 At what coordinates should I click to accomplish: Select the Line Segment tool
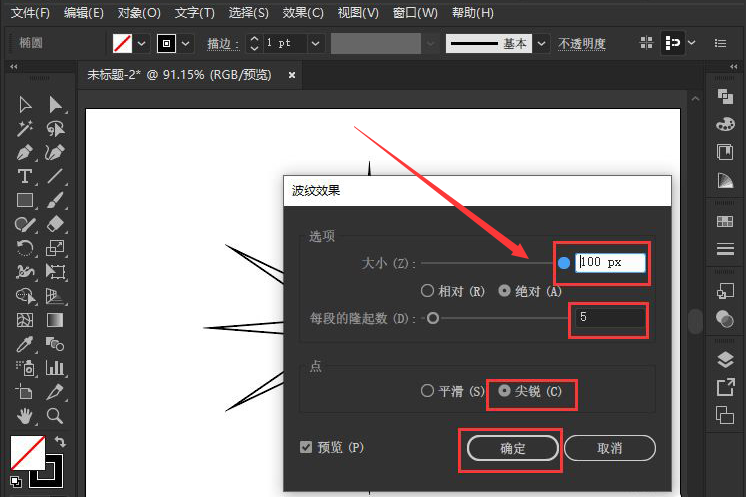click(55, 176)
